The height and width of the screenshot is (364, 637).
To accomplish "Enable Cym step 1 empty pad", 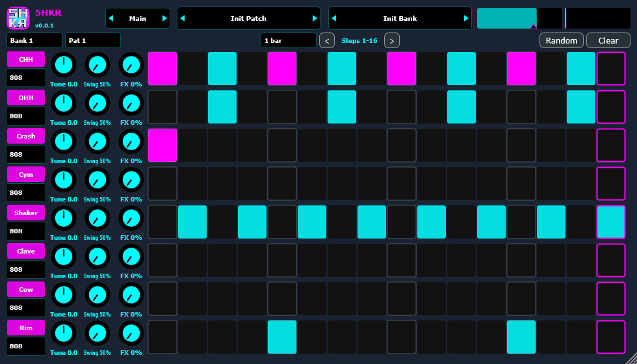I will tap(162, 183).
